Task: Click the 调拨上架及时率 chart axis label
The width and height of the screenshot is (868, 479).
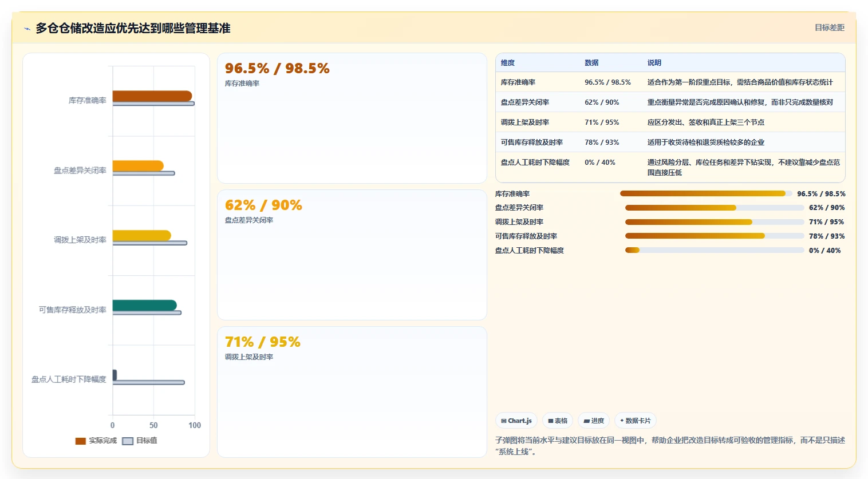Action: point(80,240)
